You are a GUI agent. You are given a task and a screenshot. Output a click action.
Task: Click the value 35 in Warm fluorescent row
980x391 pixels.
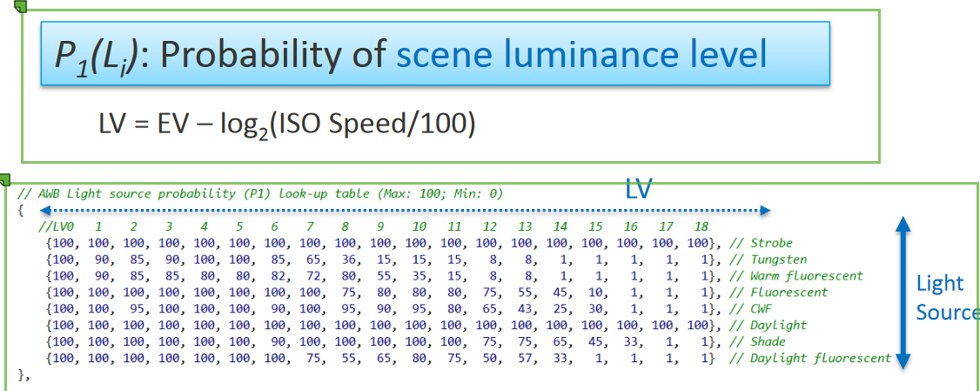[420, 276]
